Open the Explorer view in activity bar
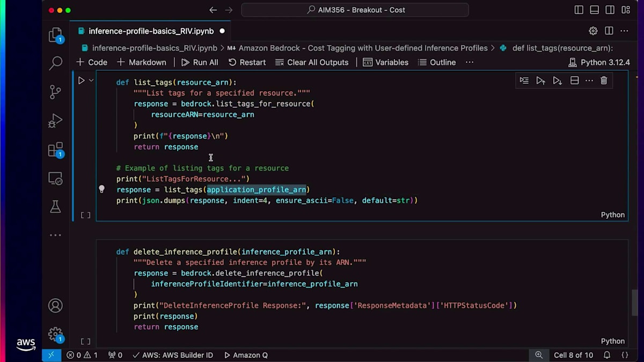644x362 pixels. point(55,35)
